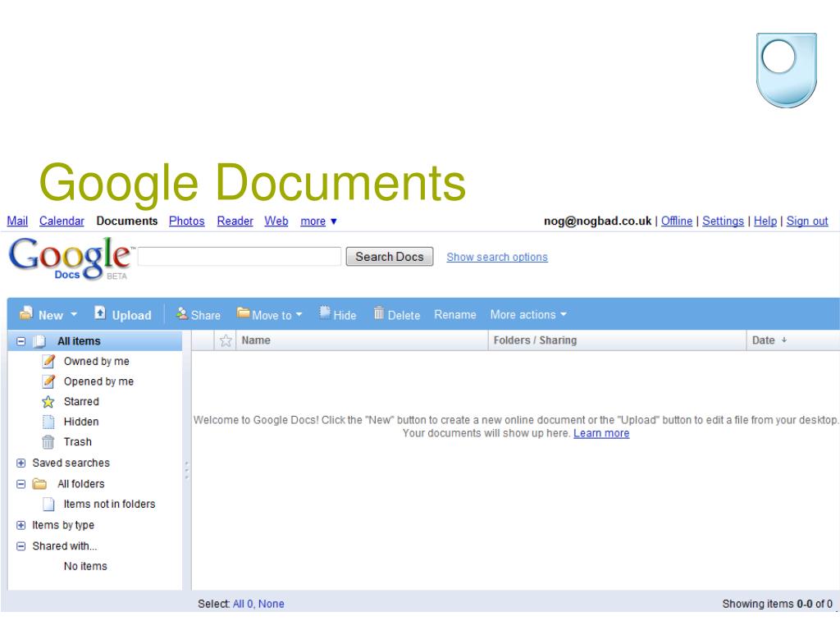Image resolution: width=840 pixels, height=630 pixels.
Task: Select Hidden label in sidebar
Action: 81,422
